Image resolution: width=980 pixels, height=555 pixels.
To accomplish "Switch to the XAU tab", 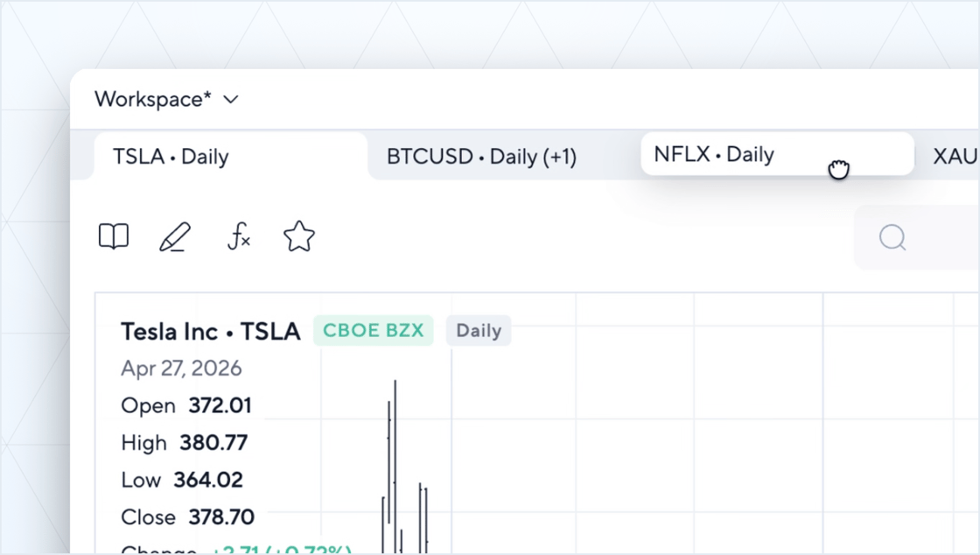I will [955, 156].
